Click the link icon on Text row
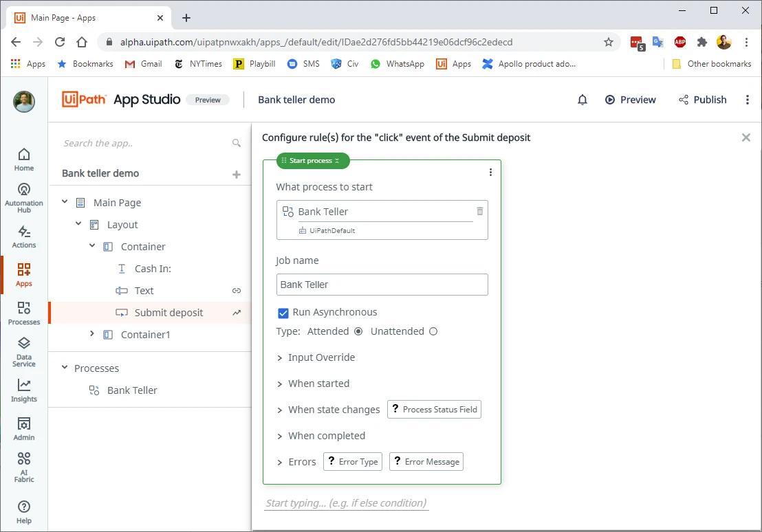The image size is (762, 532). tap(236, 291)
